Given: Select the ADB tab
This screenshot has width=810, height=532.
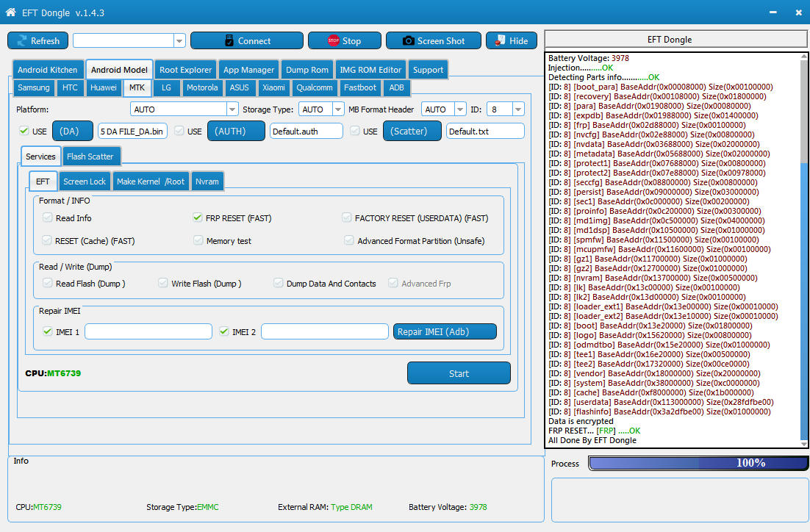Looking at the screenshot, I should click(x=397, y=87).
